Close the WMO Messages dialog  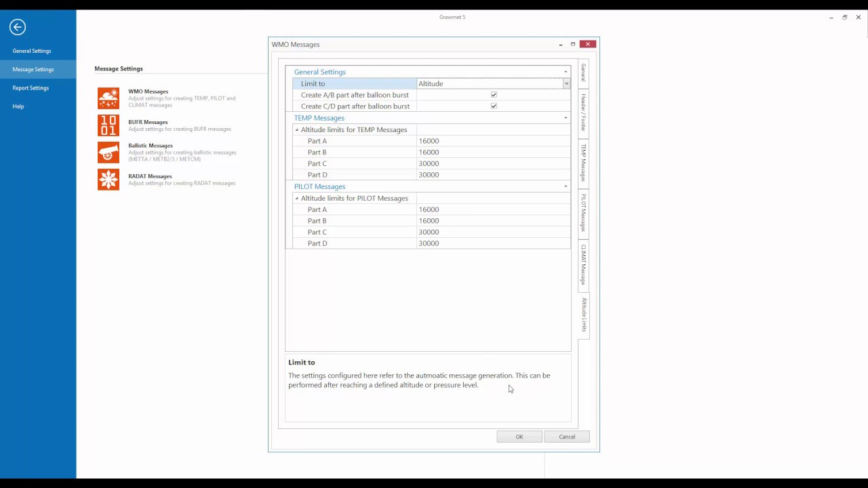[588, 44]
